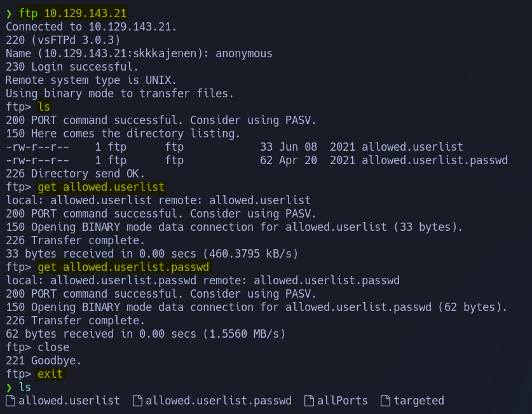This screenshot has height=414, width=532.
Task: Click 'allowed.userlist.passwd' in the directory listing row
Action: [x=435, y=160]
